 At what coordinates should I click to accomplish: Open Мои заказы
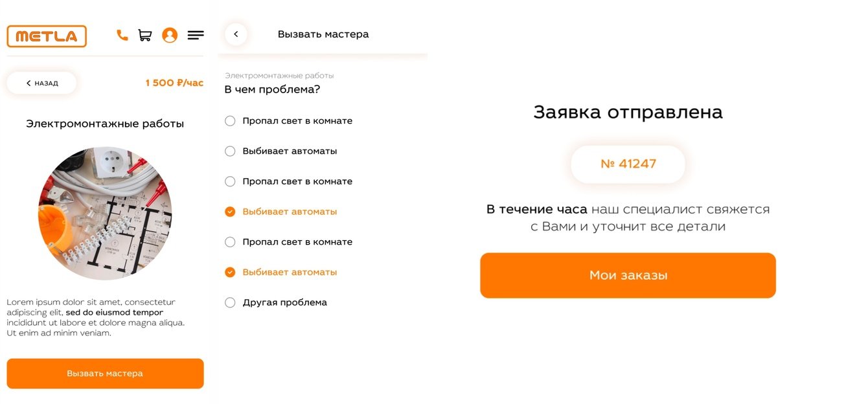628,275
